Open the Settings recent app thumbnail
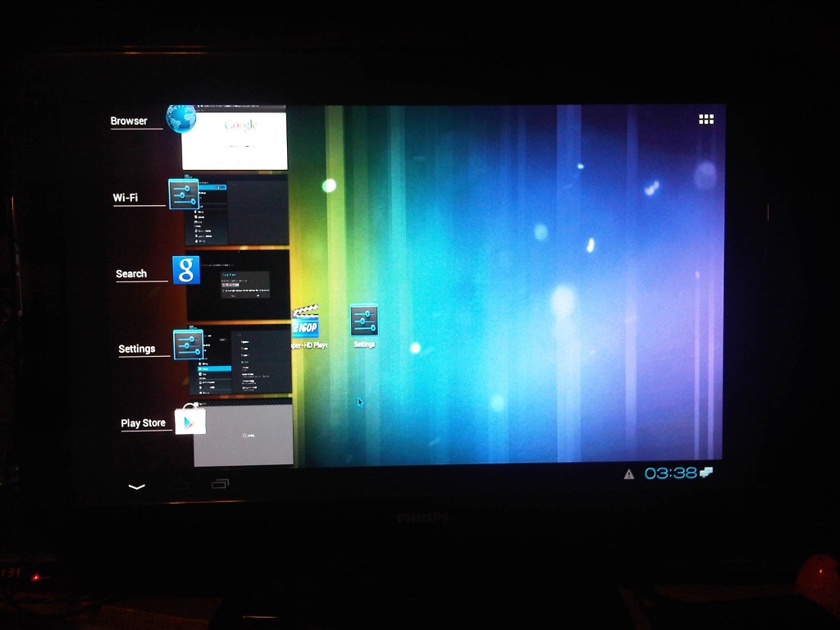The image size is (840, 630). (x=240, y=359)
